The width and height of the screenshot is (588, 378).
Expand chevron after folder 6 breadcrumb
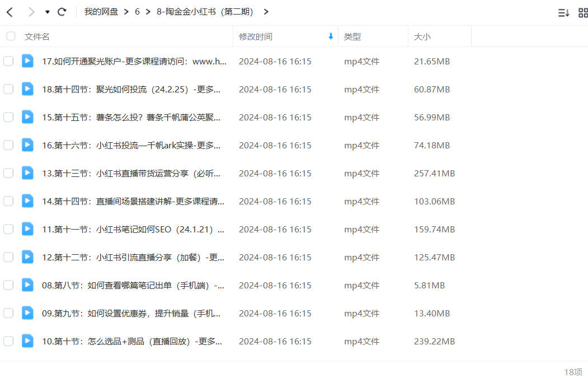[148, 12]
